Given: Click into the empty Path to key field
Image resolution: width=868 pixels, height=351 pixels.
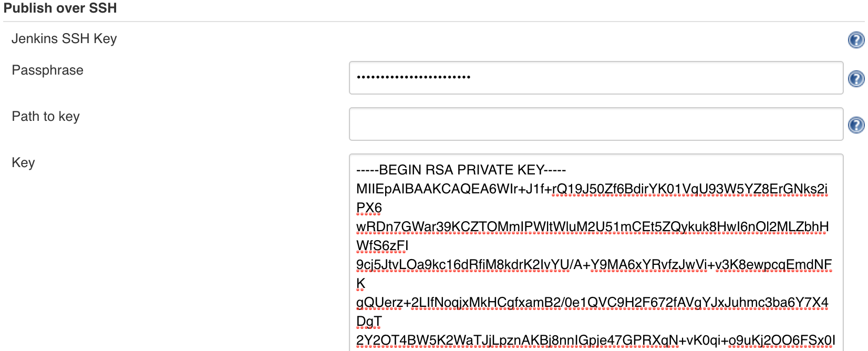Looking at the screenshot, I should coord(596,124).
